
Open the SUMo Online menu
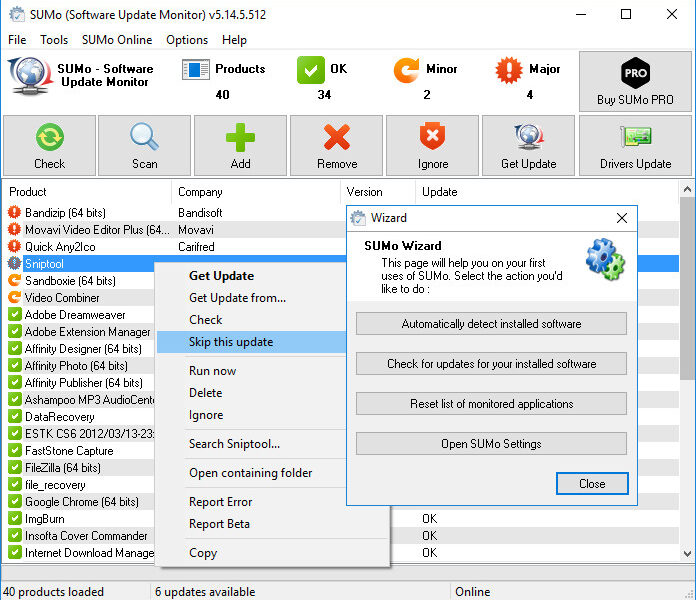[x=117, y=40]
